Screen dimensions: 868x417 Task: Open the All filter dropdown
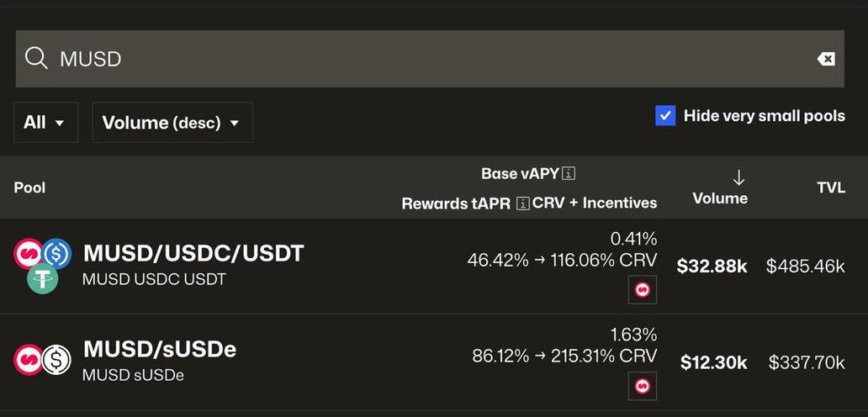[x=45, y=123]
